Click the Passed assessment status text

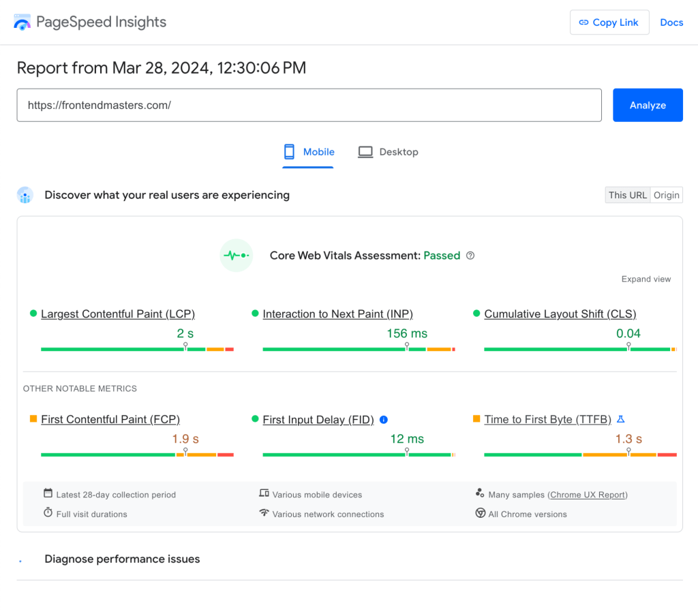(x=442, y=256)
